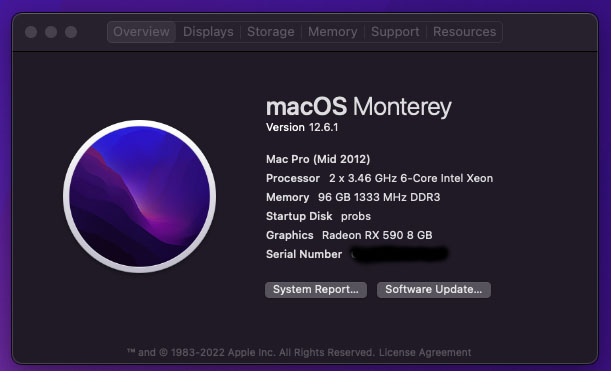Check for Software Update
This screenshot has width=611, height=371.
point(434,290)
